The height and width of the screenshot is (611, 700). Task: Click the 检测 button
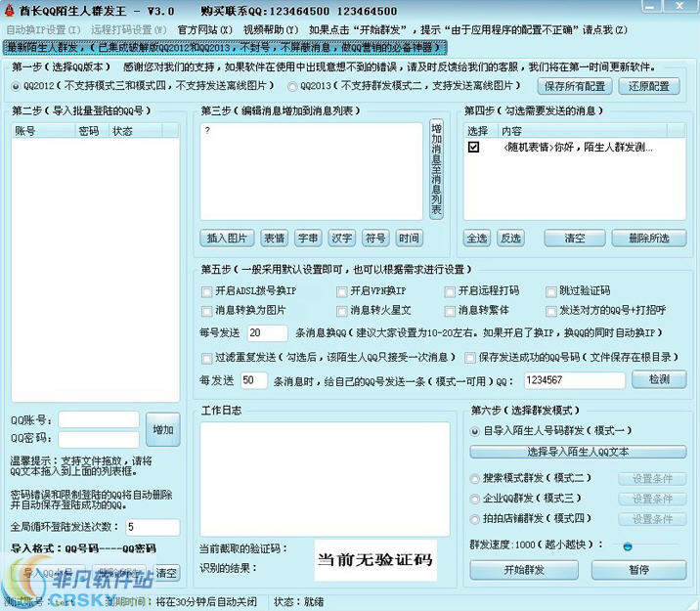(659, 380)
